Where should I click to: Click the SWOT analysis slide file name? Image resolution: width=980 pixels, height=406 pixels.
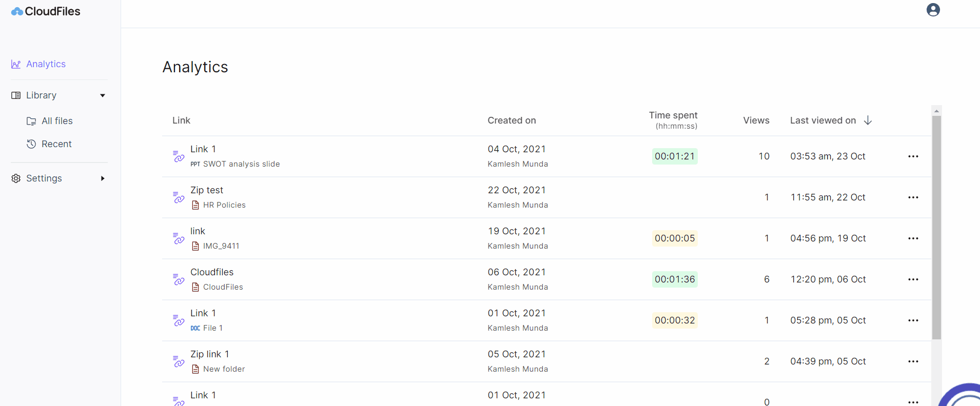[x=242, y=164]
